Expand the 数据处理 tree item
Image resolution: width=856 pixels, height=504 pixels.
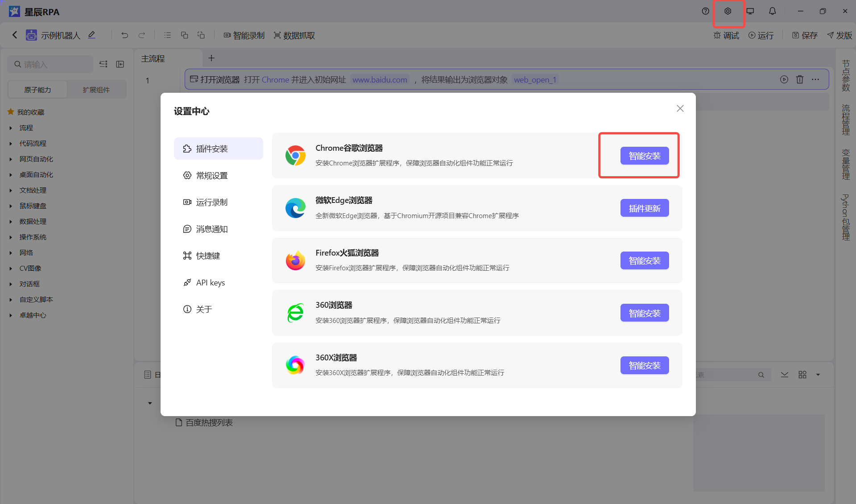point(11,222)
